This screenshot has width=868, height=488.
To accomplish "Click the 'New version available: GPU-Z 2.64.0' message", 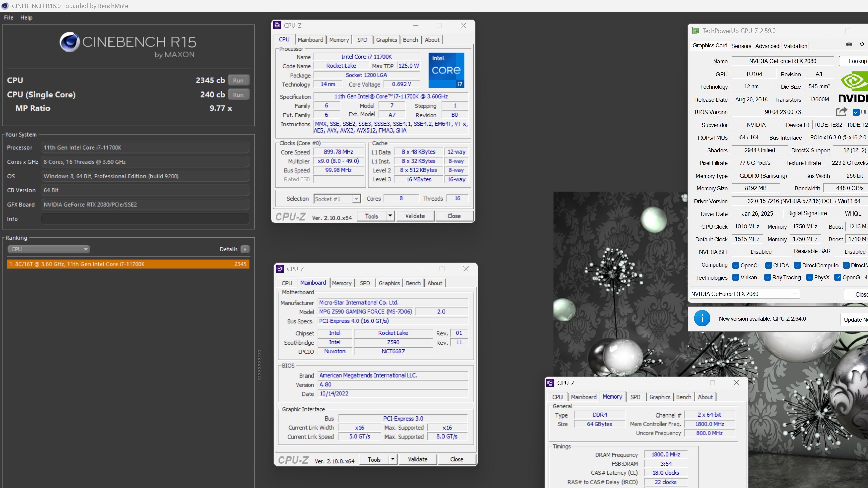I will point(762,319).
